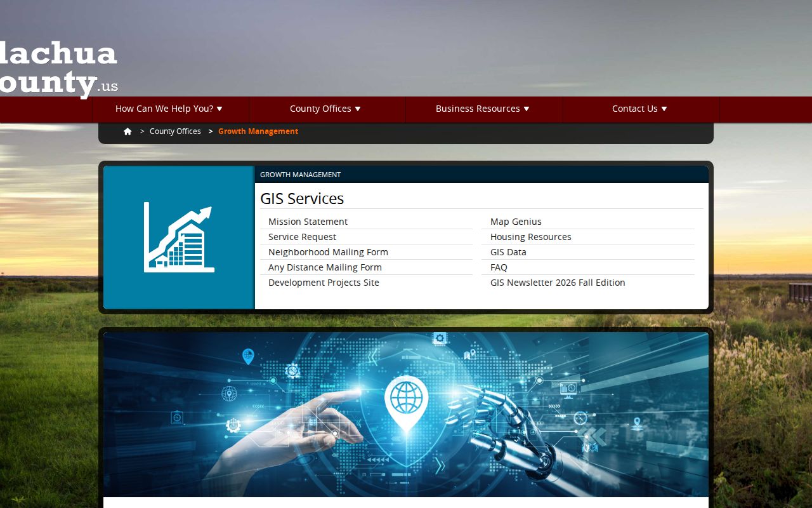Click Growth Management breadcrumb link

tap(258, 131)
